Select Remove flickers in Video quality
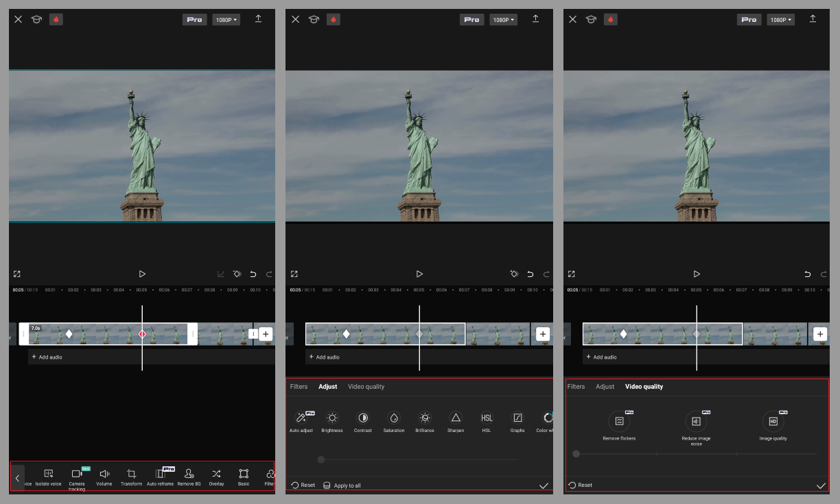The image size is (840, 504). [619, 427]
